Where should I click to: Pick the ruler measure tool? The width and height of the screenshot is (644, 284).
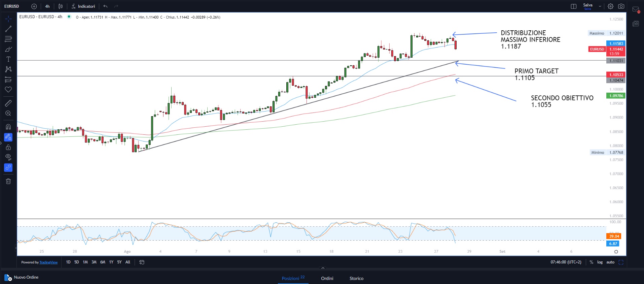click(8, 103)
